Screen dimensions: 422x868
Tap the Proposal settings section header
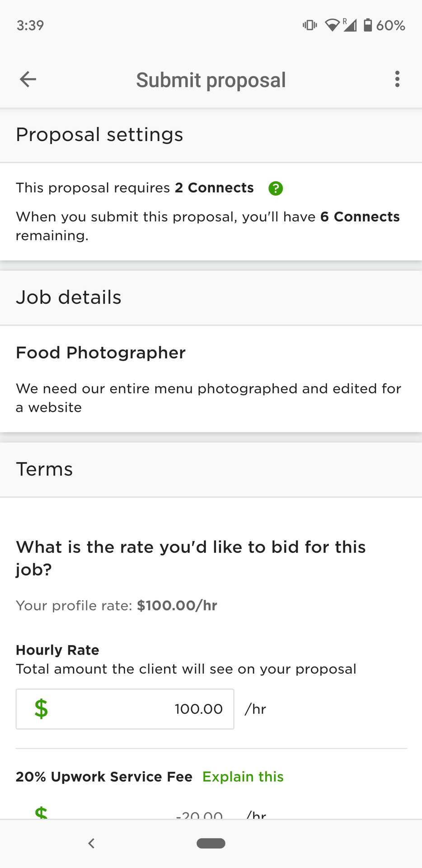(x=99, y=135)
